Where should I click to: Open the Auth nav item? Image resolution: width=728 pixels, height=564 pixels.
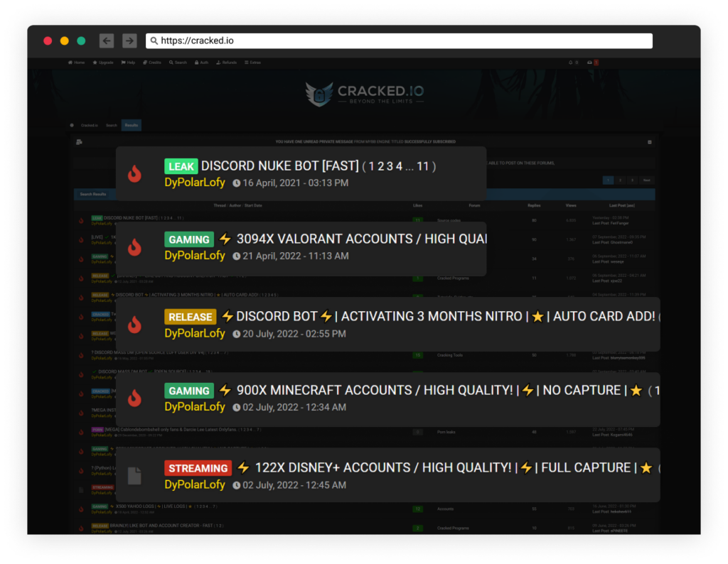coord(201,63)
